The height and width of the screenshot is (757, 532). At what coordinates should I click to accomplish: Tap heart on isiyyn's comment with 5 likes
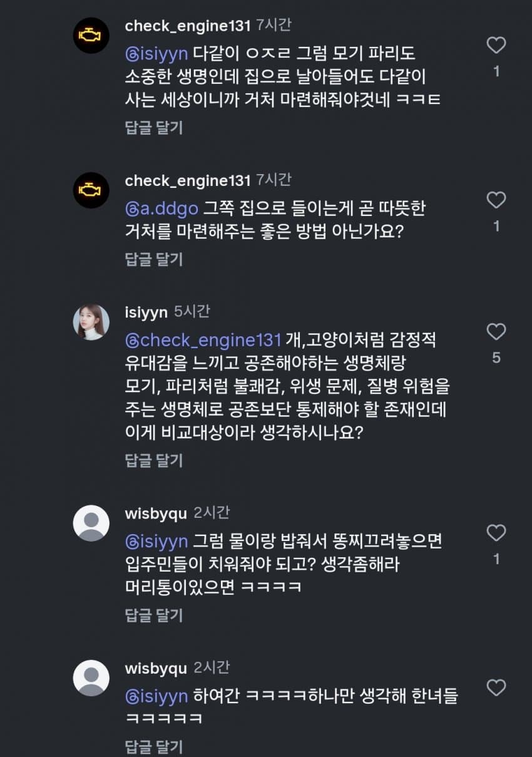(496, 332)
